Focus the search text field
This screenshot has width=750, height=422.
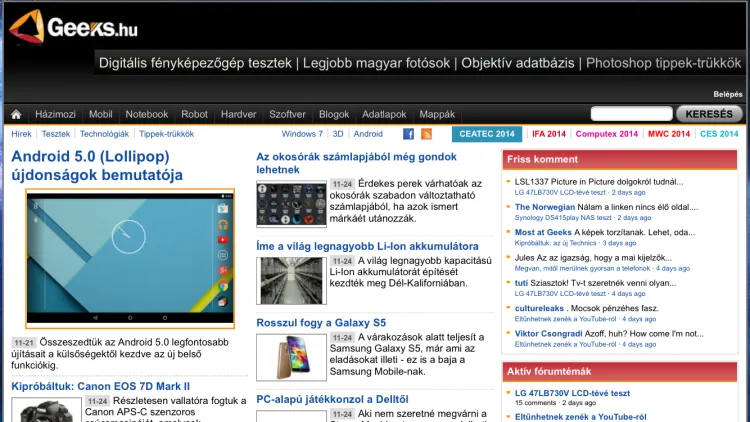click(631, 114)
